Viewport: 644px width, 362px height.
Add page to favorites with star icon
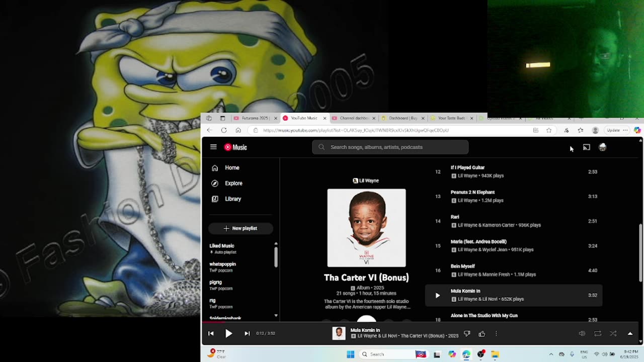point(549,130)
